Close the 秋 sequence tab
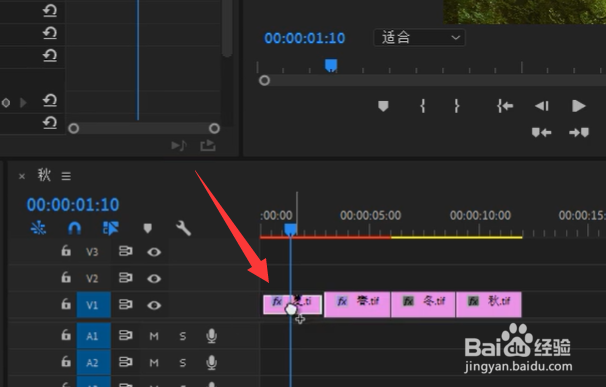The height and width of the screenshot is (387, 606). [x=22, y=176]
